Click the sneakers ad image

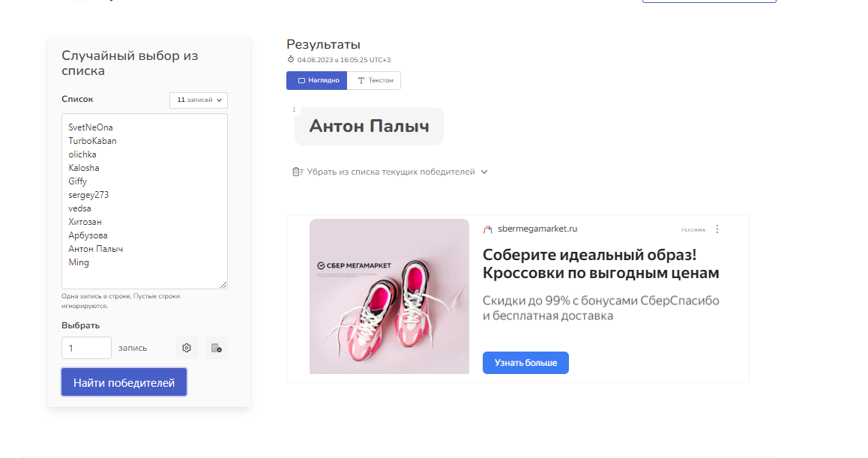point(389,296)
